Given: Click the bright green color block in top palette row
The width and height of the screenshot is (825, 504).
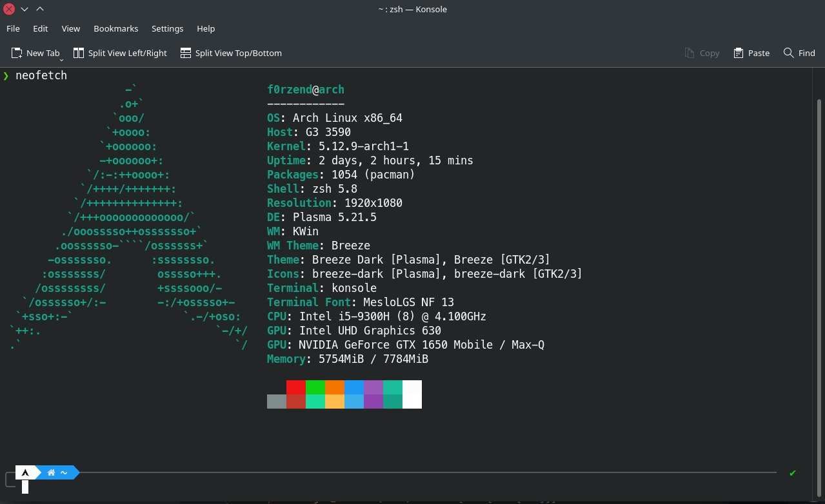Looking at the screenshot, I should [x=315, y=387].
